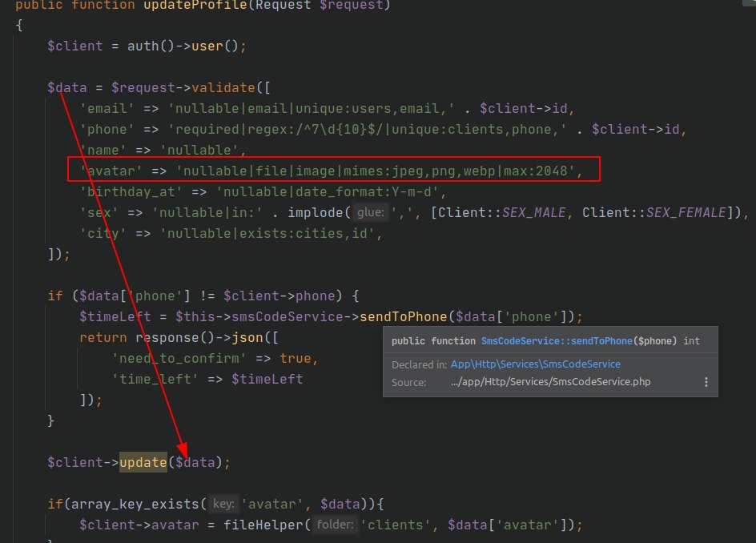Click the implode function call
Image resolution: width=756 pixels, height=543 pixels.
pos(316,213)
